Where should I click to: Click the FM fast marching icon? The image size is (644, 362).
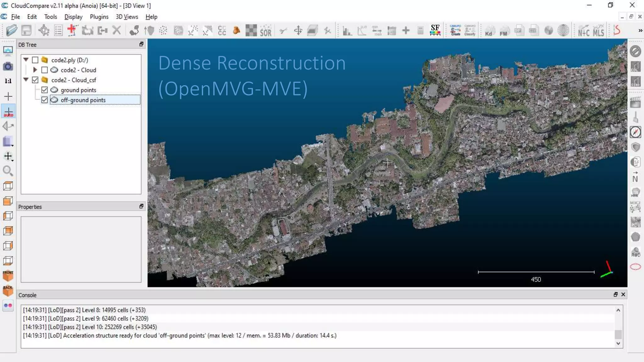[504, 30]
